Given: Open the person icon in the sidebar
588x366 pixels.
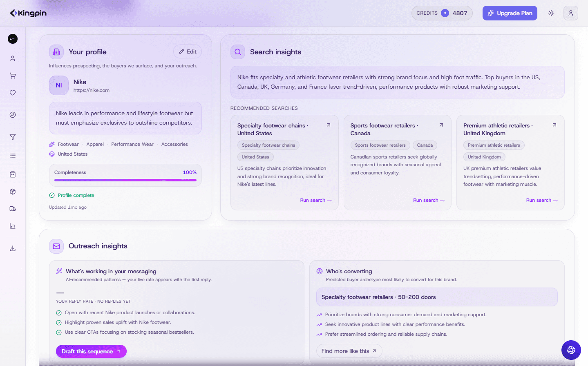Looking at the screenshot, I should coord(13,58).
